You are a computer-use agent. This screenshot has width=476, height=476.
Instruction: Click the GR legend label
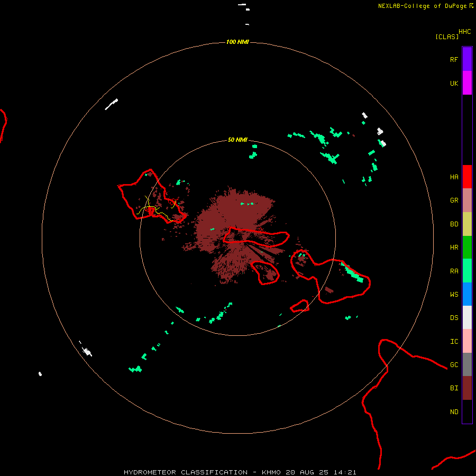(454, 200)
